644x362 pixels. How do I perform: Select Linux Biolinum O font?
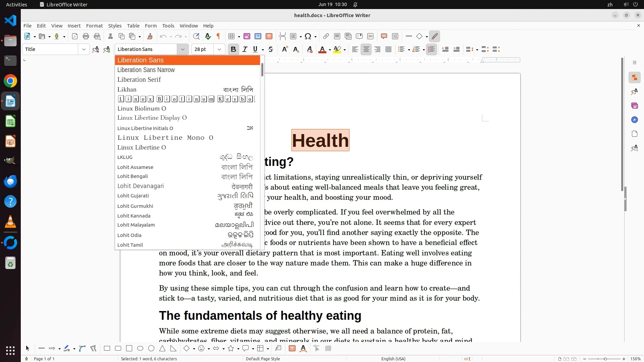(142, 109)
